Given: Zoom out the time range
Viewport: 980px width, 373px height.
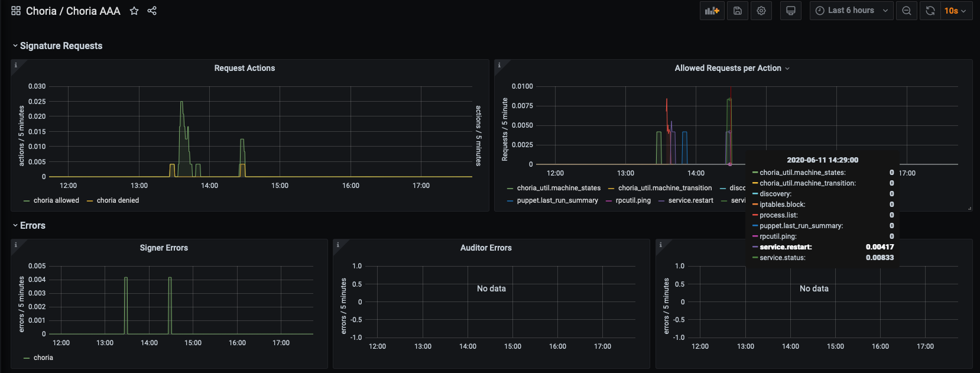Looking at the screenshot, I should click(907, 11).
